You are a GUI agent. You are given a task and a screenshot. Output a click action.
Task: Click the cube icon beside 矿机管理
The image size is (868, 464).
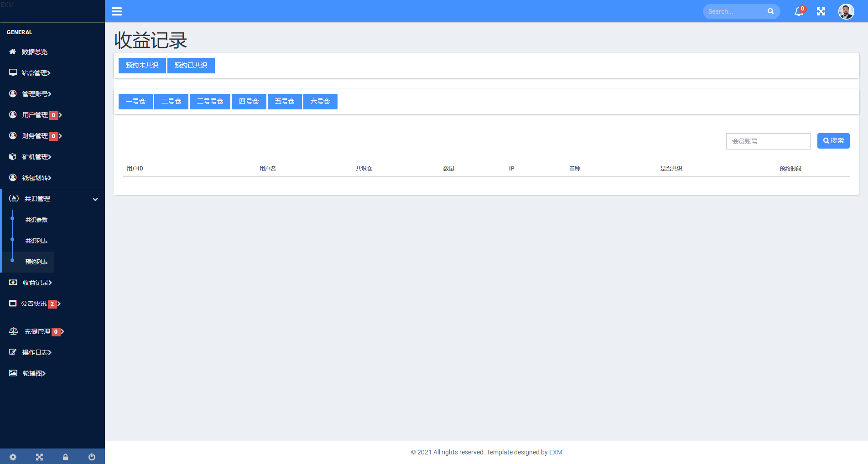(x=13, y=156)
